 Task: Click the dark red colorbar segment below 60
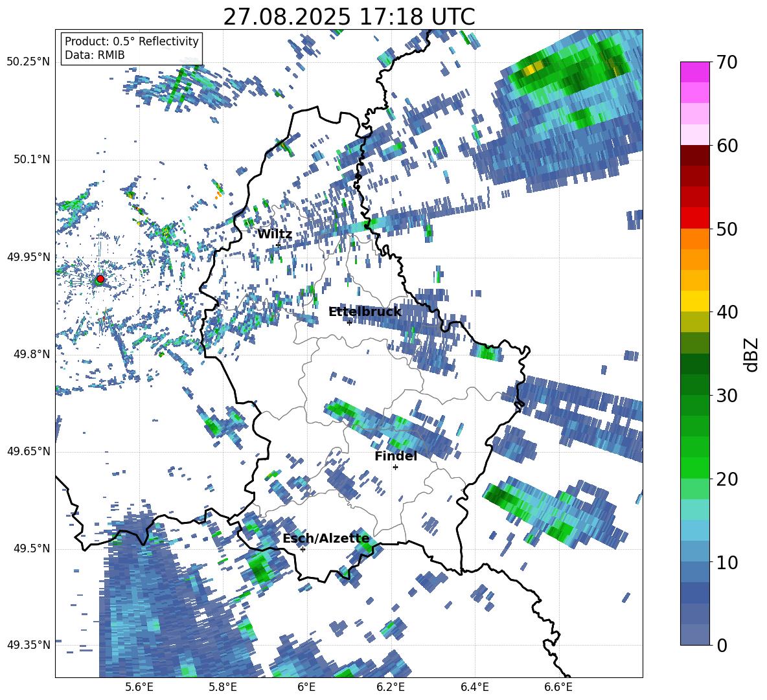click(694, 155)
